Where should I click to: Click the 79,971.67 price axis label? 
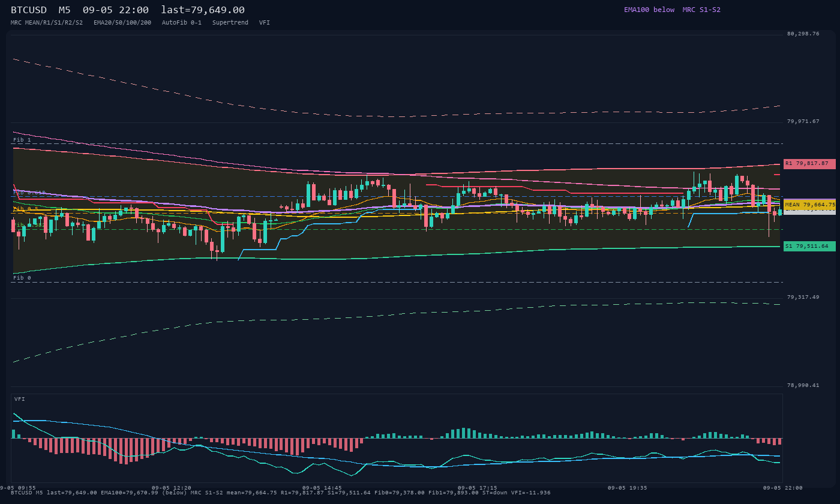[x=803, y=121]
